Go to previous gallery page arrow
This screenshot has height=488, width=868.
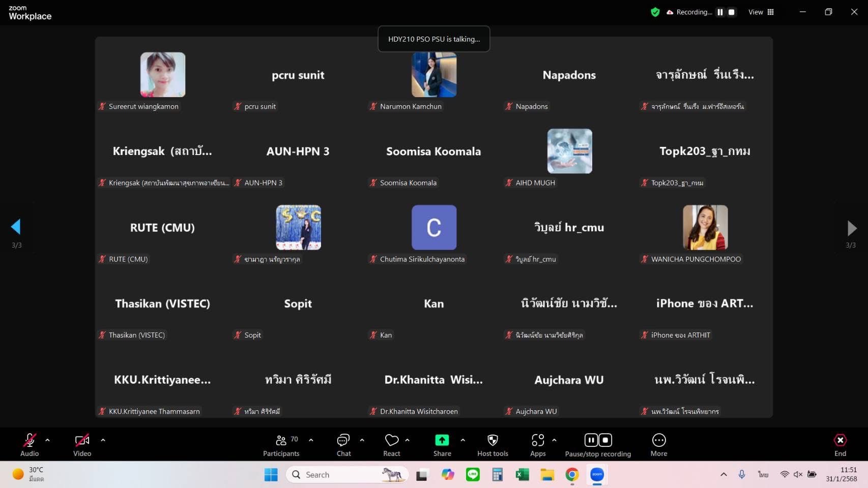tap(16, 227)
